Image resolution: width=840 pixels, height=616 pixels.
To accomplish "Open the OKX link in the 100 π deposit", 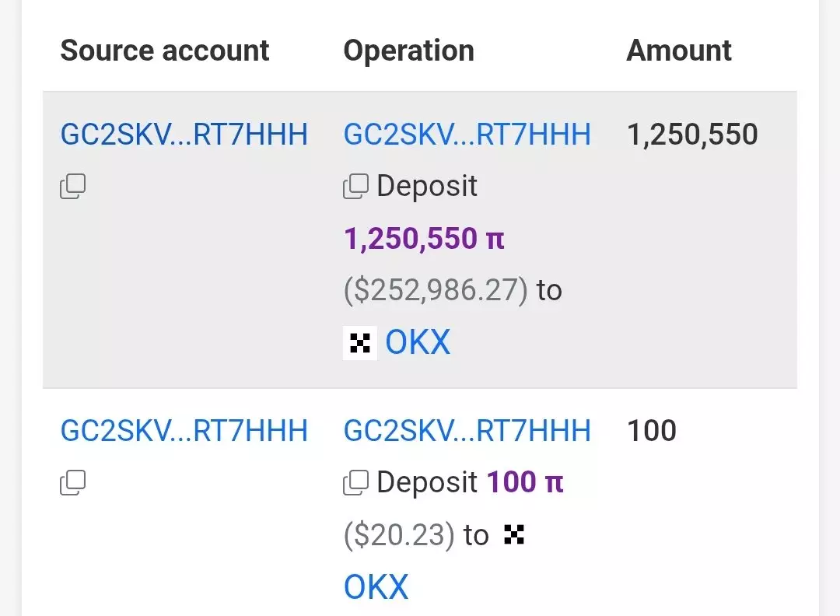I will pyautogui.click(x=376, y=587).
